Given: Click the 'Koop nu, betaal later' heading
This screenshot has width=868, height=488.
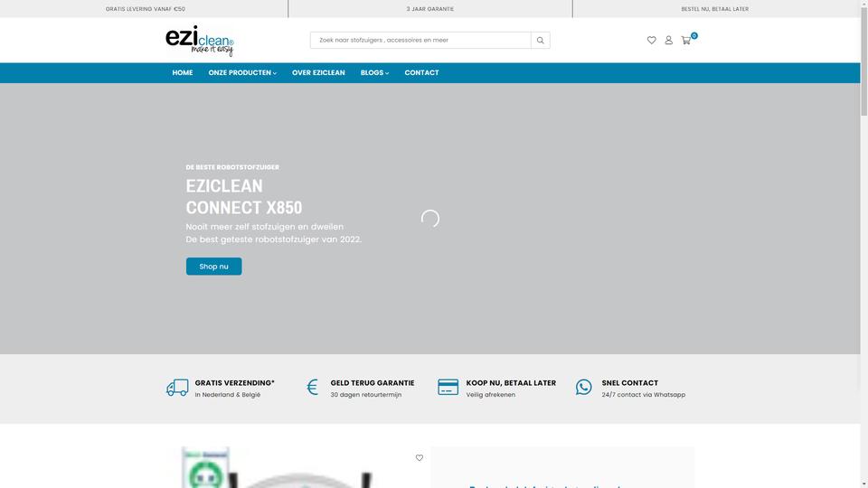Looking at the screenshot, I should click(511, 383).
